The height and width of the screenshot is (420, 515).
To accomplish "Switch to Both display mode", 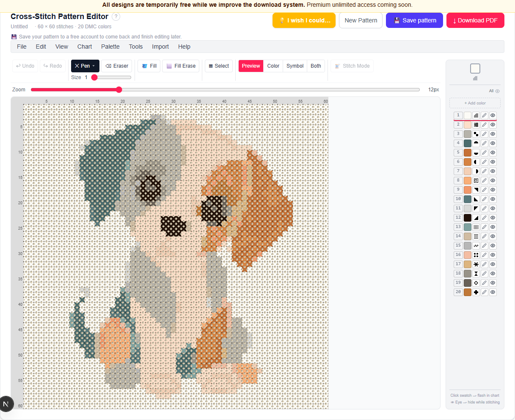I will [316, 66].
